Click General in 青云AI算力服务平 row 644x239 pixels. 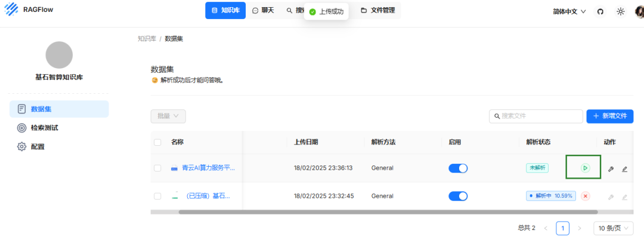(x=382, y=168)
